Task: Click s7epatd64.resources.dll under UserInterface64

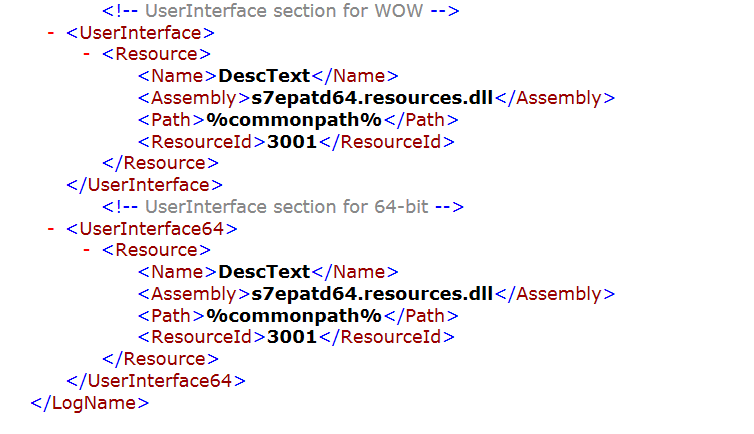Action: [x=372, y=294]
